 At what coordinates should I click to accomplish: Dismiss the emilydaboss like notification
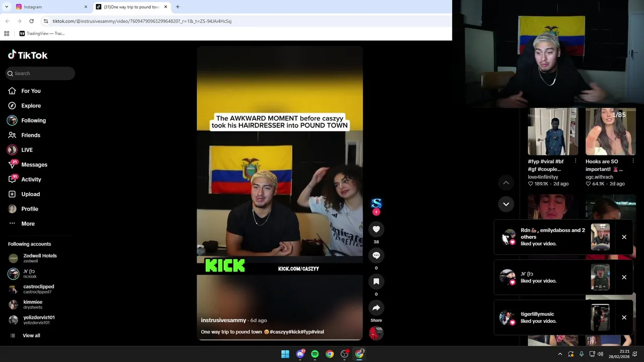624,237
